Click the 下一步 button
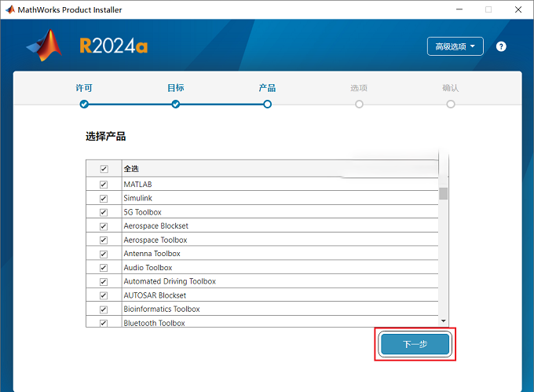This screenshot has width=534, height=392. tap(415, 344)
